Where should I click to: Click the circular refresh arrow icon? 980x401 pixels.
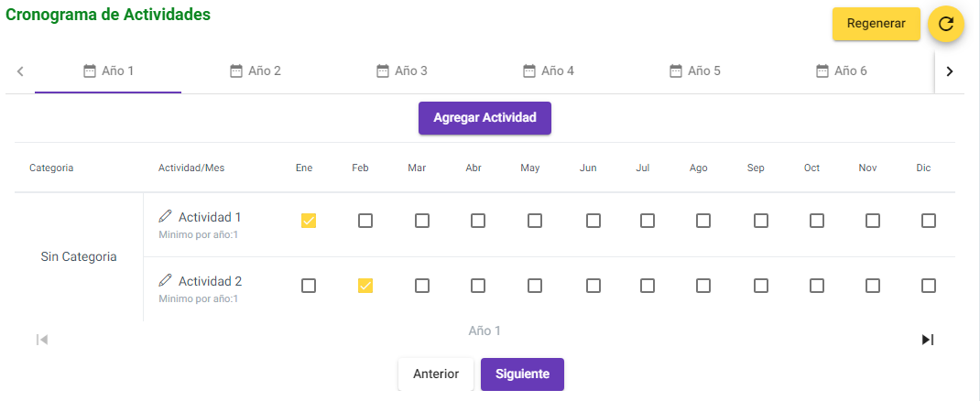click(x=945, y=25)
